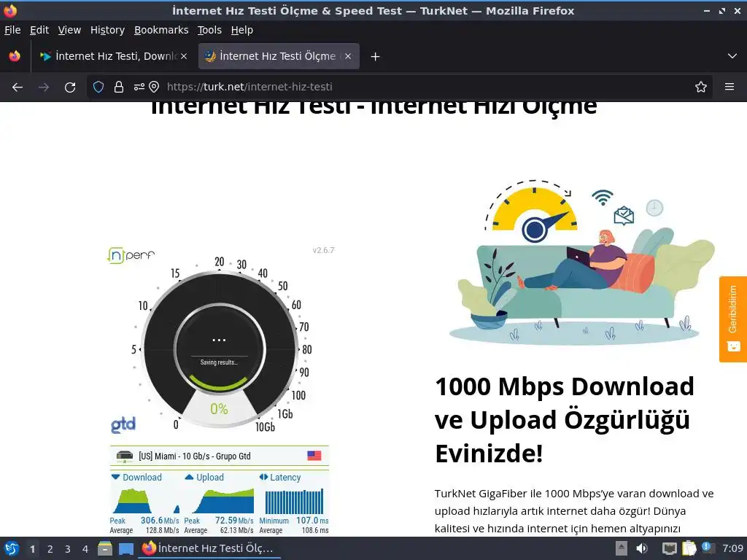Open the Help menu

(x=242, y=30)
